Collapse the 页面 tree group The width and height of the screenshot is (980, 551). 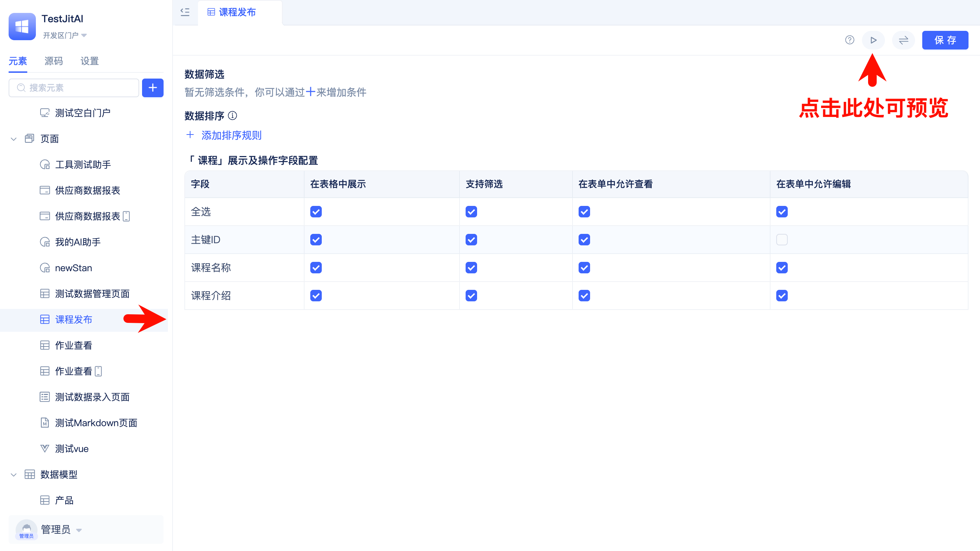pos(14,139)
